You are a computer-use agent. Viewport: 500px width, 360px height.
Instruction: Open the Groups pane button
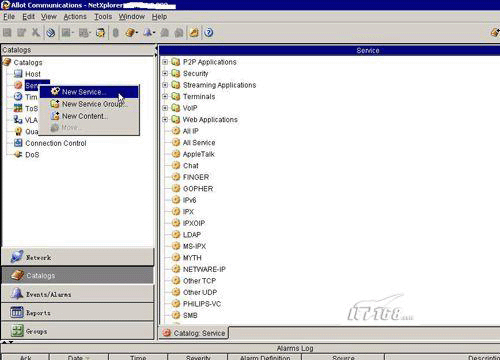pos(78,331)
